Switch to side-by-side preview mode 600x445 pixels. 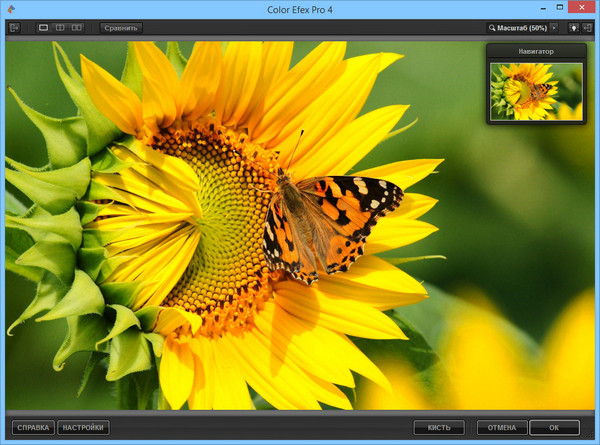(77, 28)
